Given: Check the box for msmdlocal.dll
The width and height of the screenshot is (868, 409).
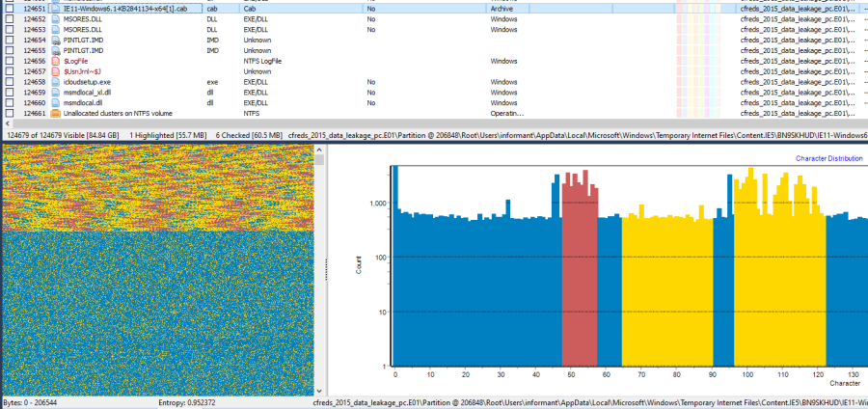Looking at the screenshot, I should click(x=9, y=102).
